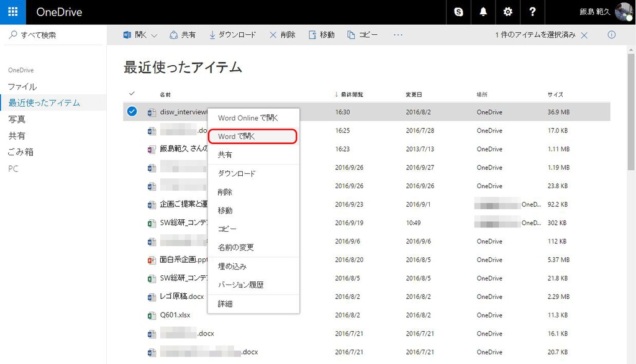Clear the selection with the X icon
Image resolution: width=636 pixels, height=364 pixels.
pos(584,35)
